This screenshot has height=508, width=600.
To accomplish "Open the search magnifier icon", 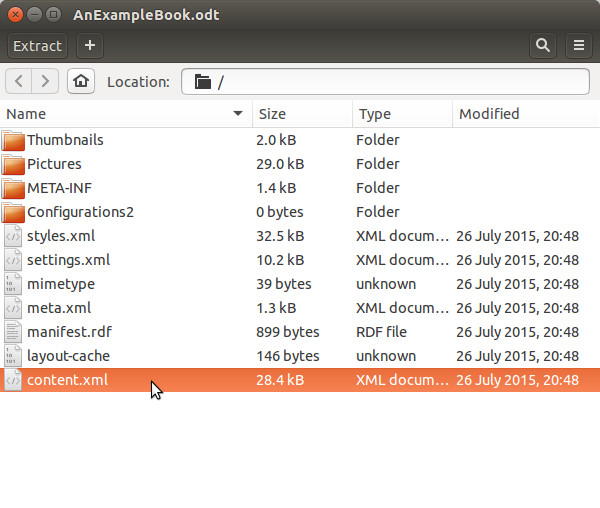I will click(543, 46).
